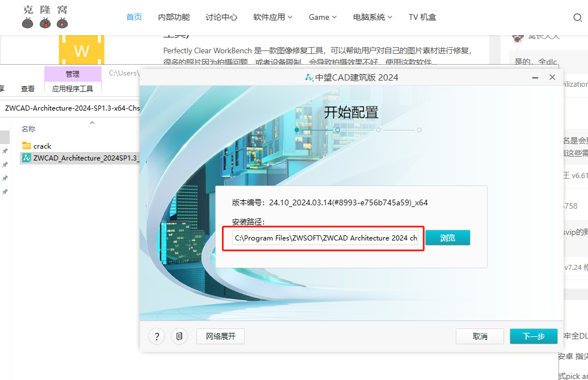Sort by the 名称 column header
This screenshot has height=380, width=588.
(28, 129)
